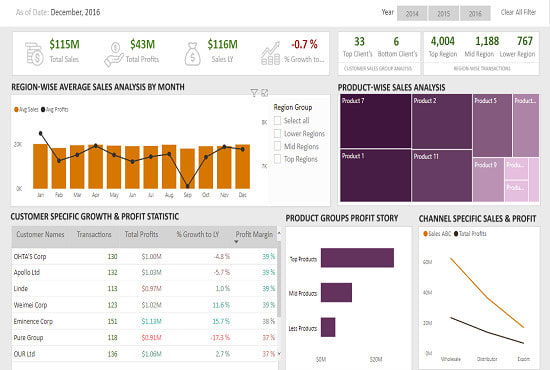Screen dimensions: 550x370
Task: Sort by % Growth to LY column
Action: pos(197,234)
